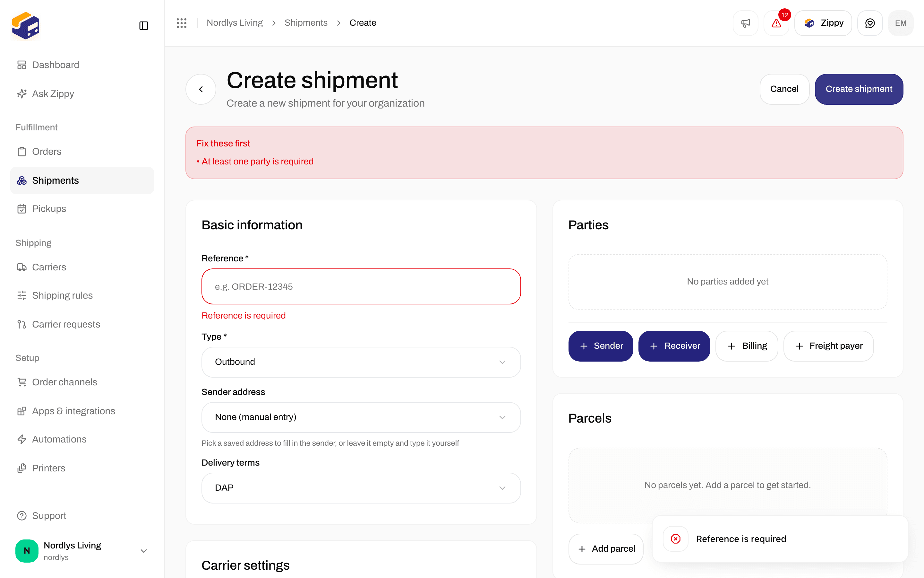Open alerts with the warning triangle icon

(x=776, y=23)
